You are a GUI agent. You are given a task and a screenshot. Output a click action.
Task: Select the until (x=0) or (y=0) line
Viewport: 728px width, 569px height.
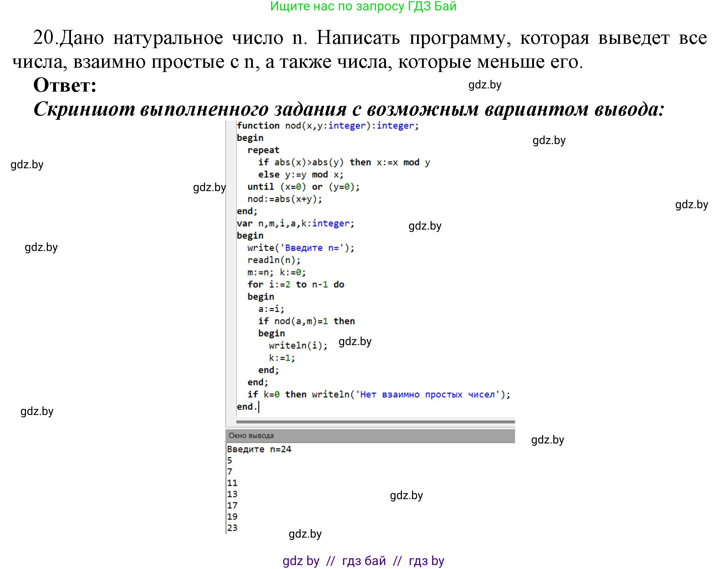coord(303,186)
